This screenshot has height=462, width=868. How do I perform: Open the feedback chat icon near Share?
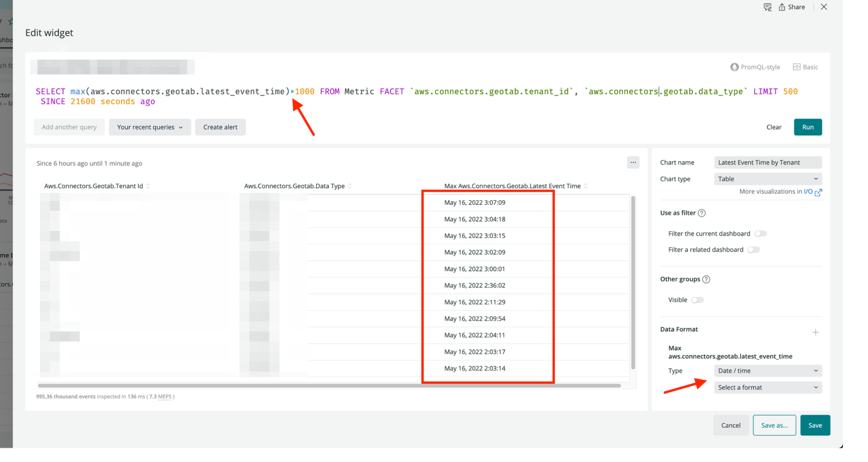pos(767,7)
